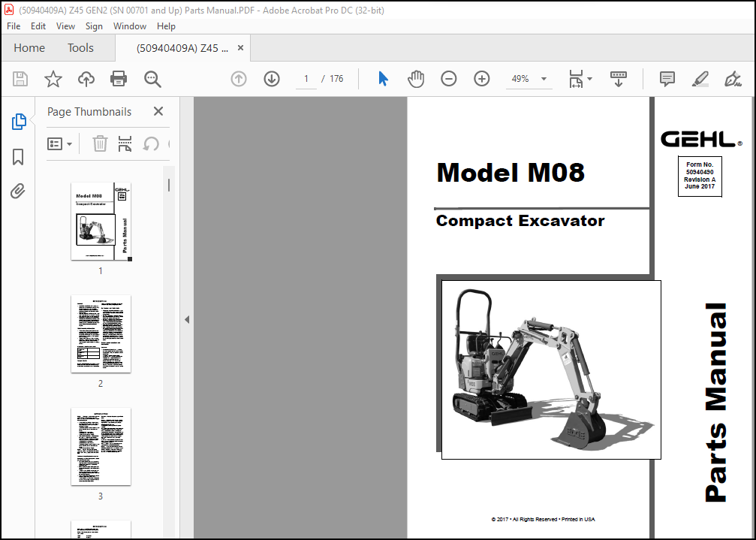Click the Model M08 title text
The width and height of the screenshot is (756, 540).
pos(510,173)
